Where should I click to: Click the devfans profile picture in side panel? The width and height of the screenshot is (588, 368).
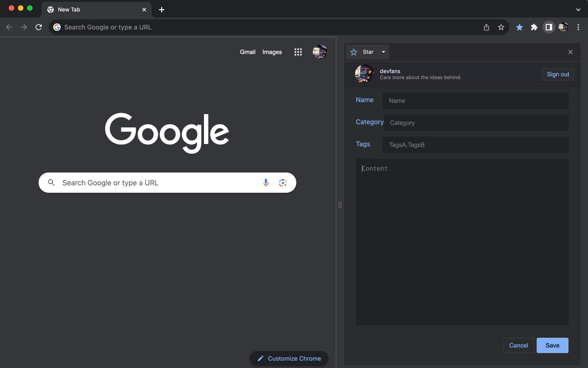pyautogui.click(x=364, y=74)
